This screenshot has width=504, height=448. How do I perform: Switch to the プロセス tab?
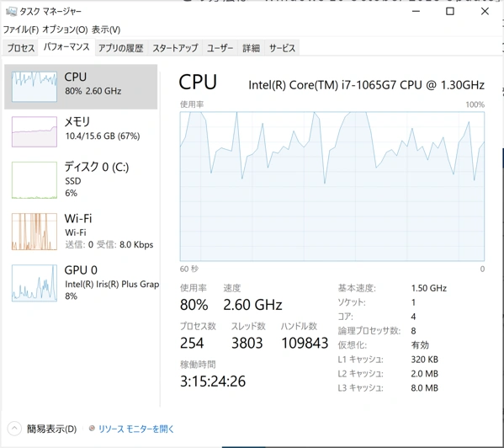click(21, 48)
